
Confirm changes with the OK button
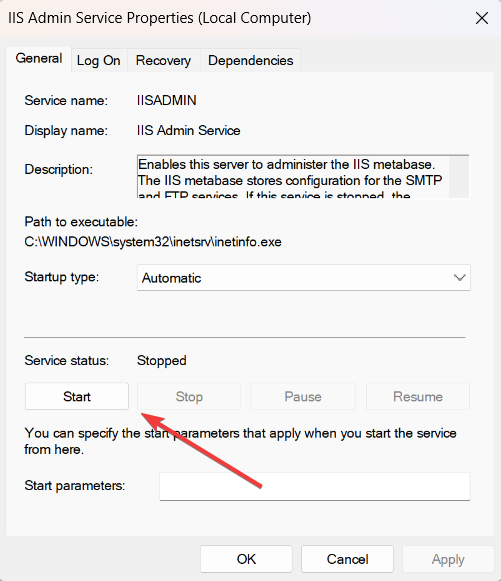tap(246, 559)
